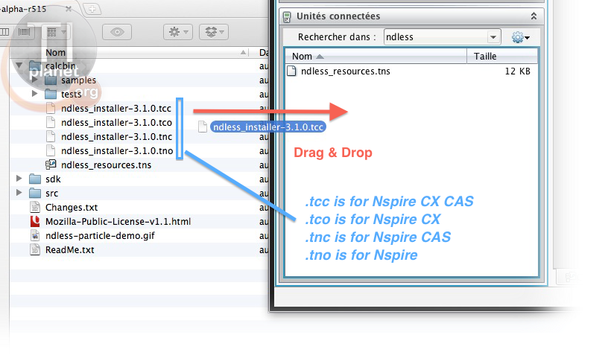Close the alpha-r515 tab
This screenshot has height=364, width=608.
(x=69, y=9)
